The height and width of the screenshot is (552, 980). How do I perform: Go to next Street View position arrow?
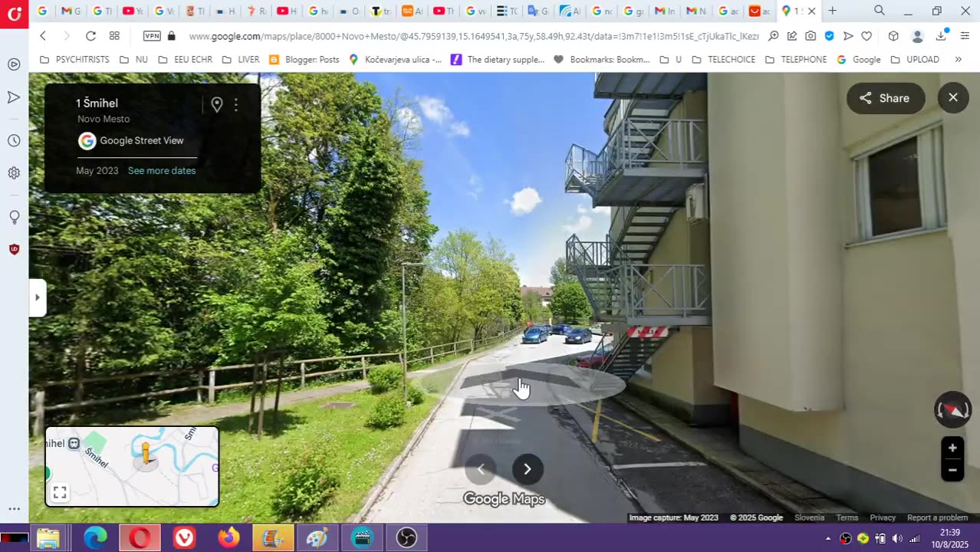pos(528,469)
